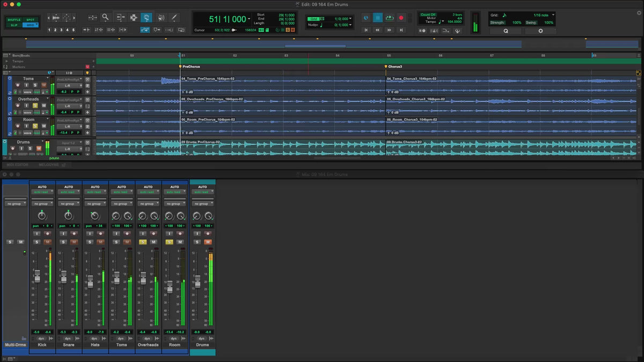Activate the Scrubber speaker tool

(160, 18)
